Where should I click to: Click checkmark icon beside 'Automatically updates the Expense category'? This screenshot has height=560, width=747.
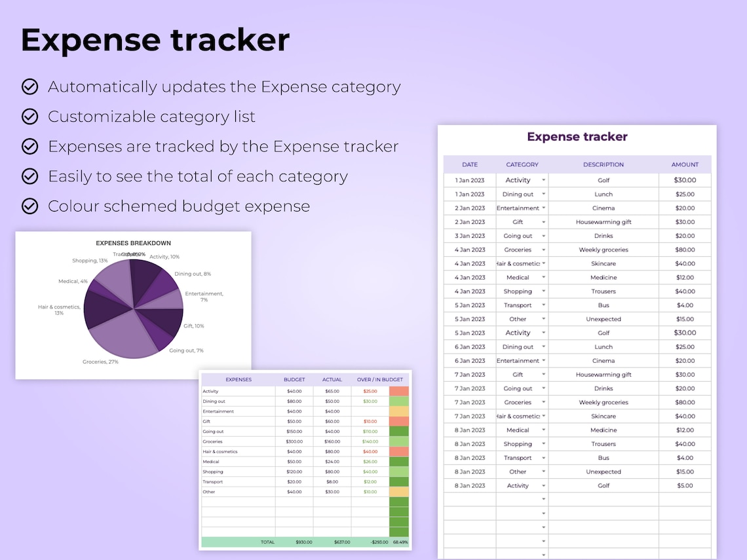(x=30, y=86)
